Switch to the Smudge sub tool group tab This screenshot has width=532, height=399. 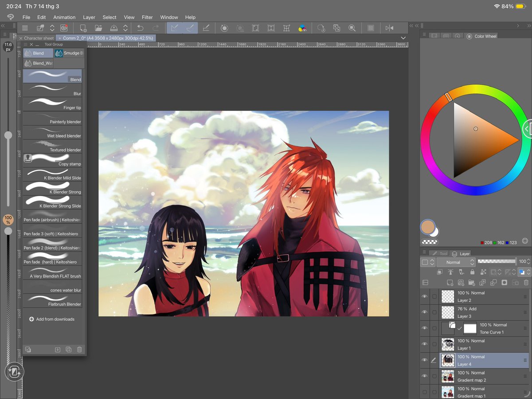click(69, 53)
